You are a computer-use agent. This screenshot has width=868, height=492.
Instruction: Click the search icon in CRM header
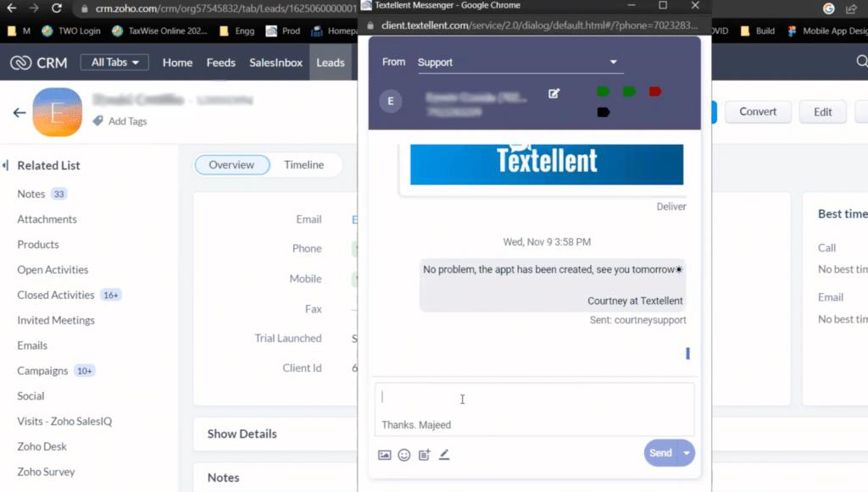click(x=861, y=62)
